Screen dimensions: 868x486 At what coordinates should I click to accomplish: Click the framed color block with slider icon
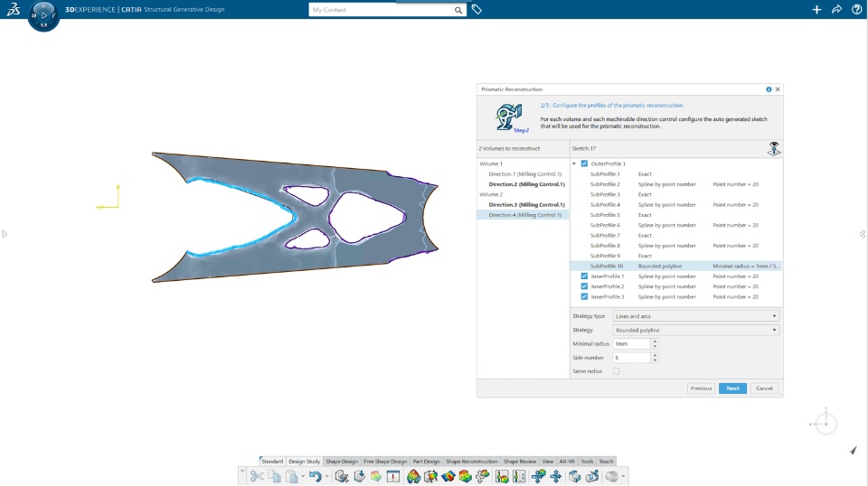[502, 476]
